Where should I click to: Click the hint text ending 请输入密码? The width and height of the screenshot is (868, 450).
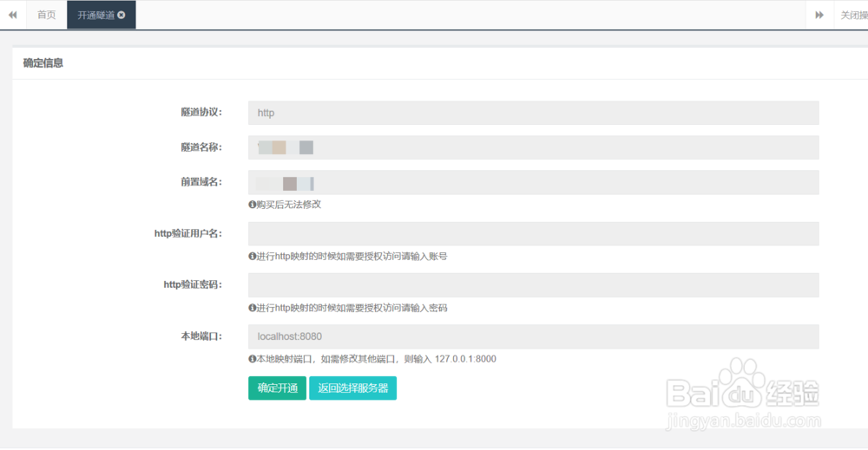[x=352, y=308]
